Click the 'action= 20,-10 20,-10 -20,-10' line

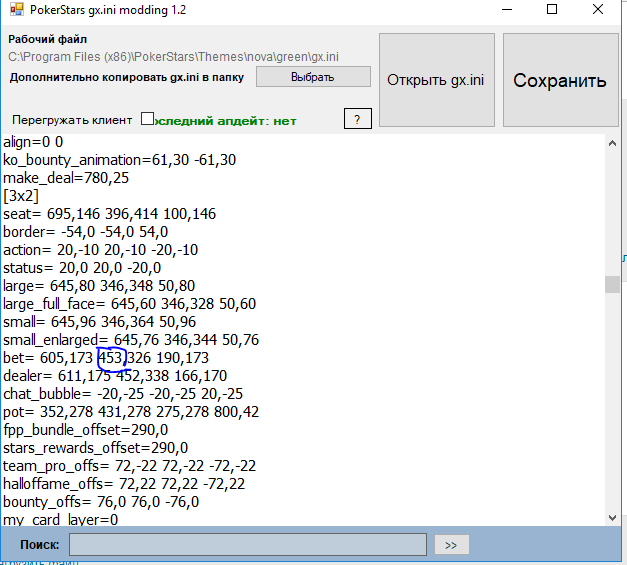(101, 250)
